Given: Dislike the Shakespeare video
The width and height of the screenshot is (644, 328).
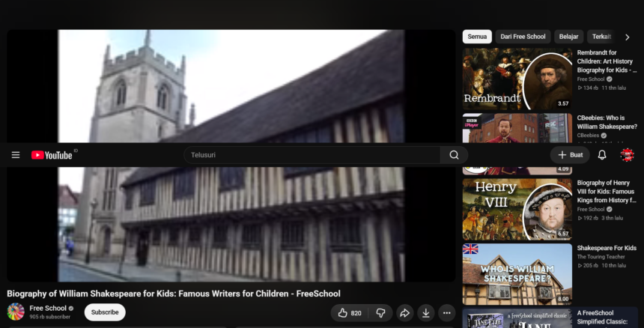Looking at the screenshot, I should [x=380, y=313].
